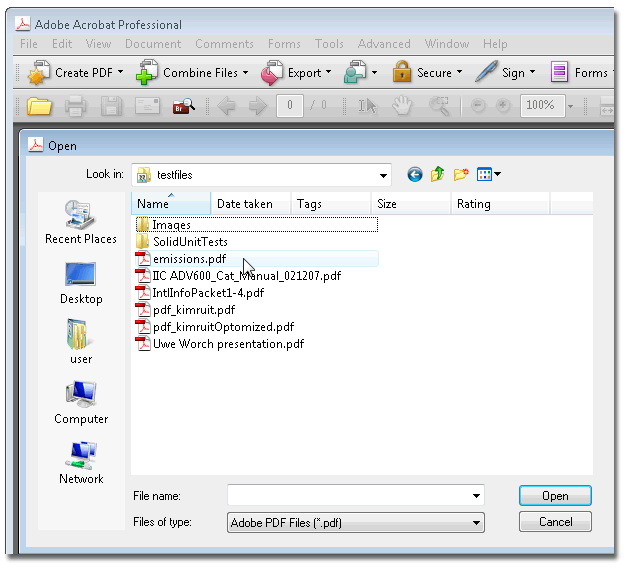This screenshot has width=626, height=569.
Task: Click the Save floppy disk icon
Action: point(111,106)
